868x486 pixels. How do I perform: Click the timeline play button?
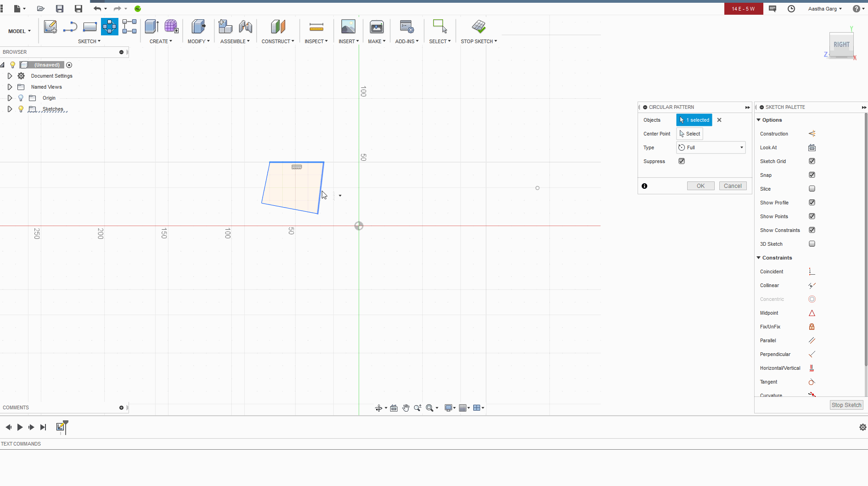coord(20,427)
